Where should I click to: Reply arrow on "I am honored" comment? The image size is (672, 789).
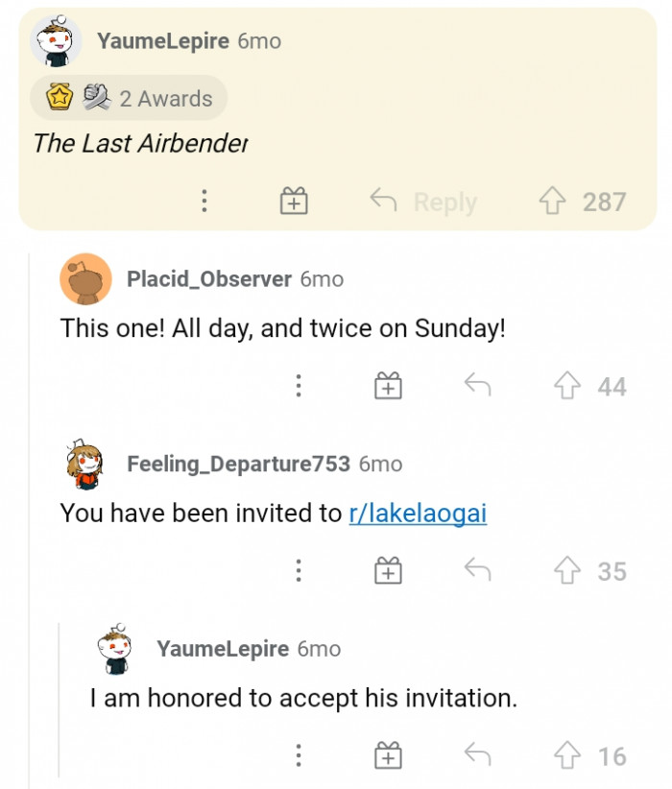[477, 756]
